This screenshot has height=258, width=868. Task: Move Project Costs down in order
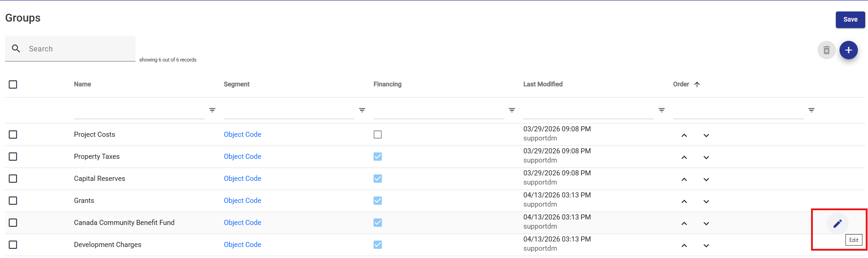coord(706,135)
